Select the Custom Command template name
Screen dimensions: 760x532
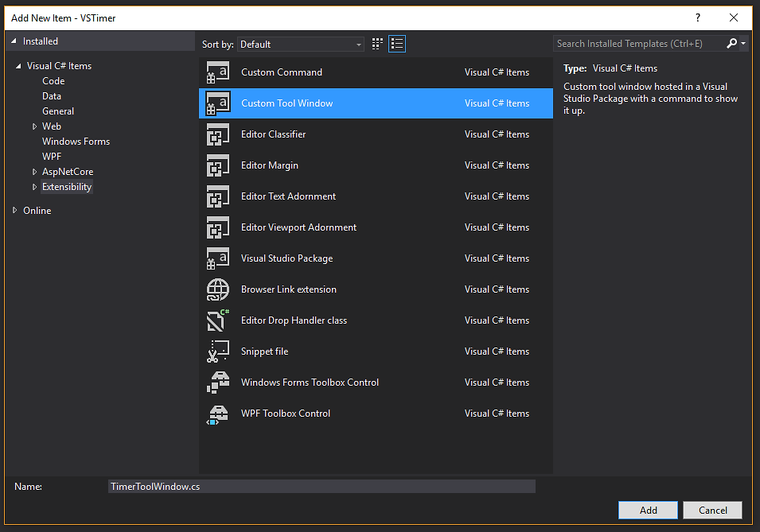click(282, 72)
